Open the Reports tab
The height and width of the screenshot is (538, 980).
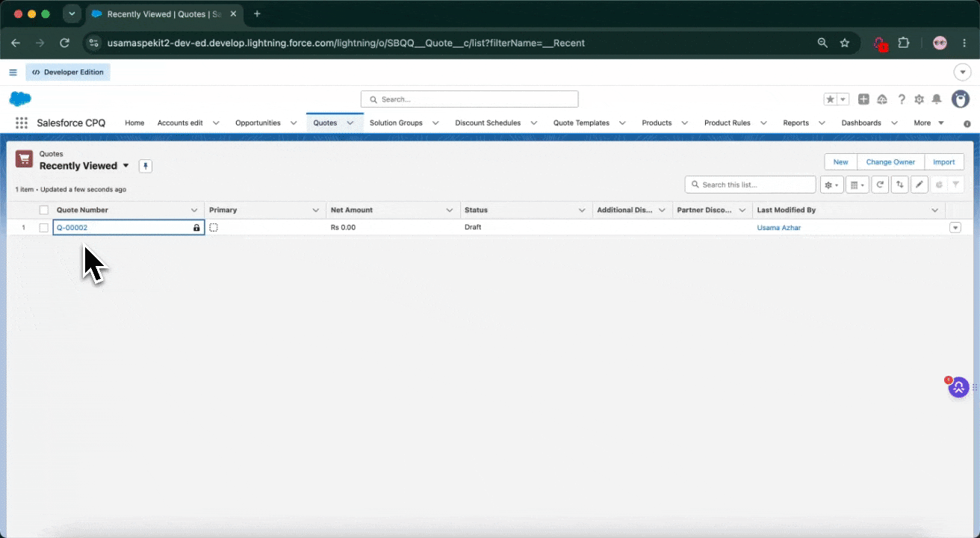pos(796,123)
